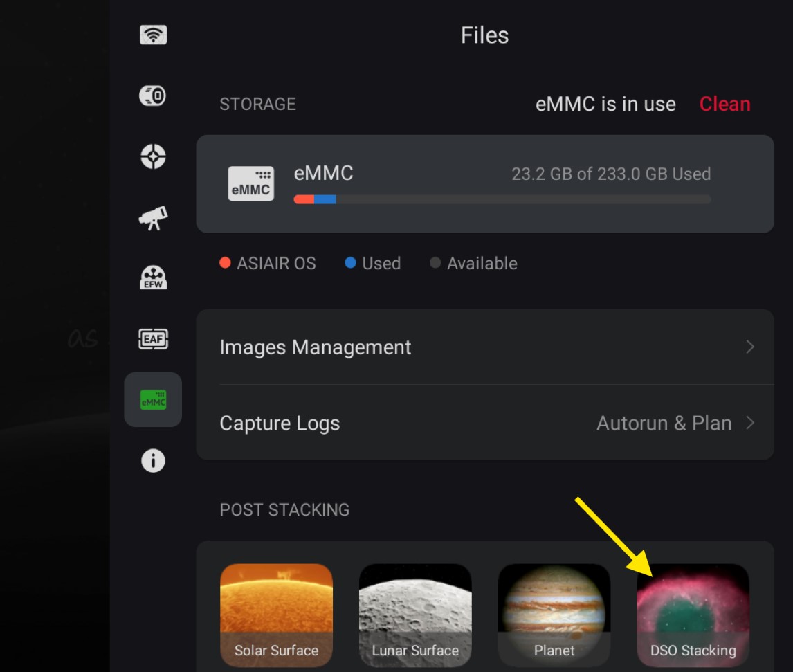The height and width of the screenshot is (672, 793).
Task: Open the info about icon
Action: tap(153, 460)
